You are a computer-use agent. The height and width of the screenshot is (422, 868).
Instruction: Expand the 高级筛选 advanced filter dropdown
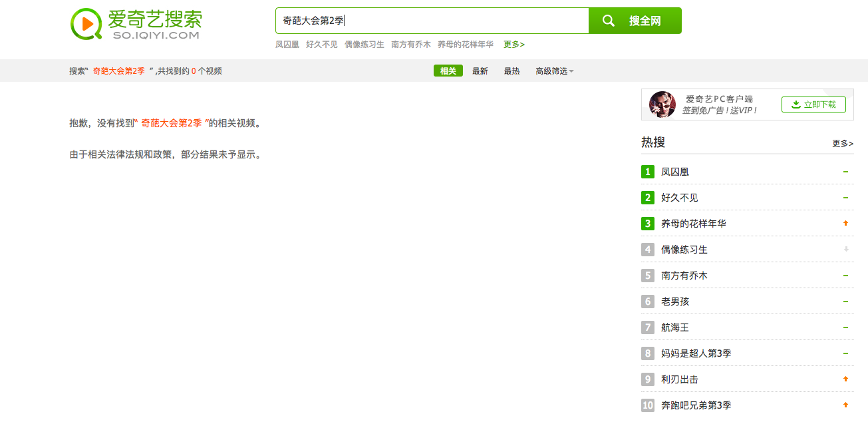[x=555, y=71]
